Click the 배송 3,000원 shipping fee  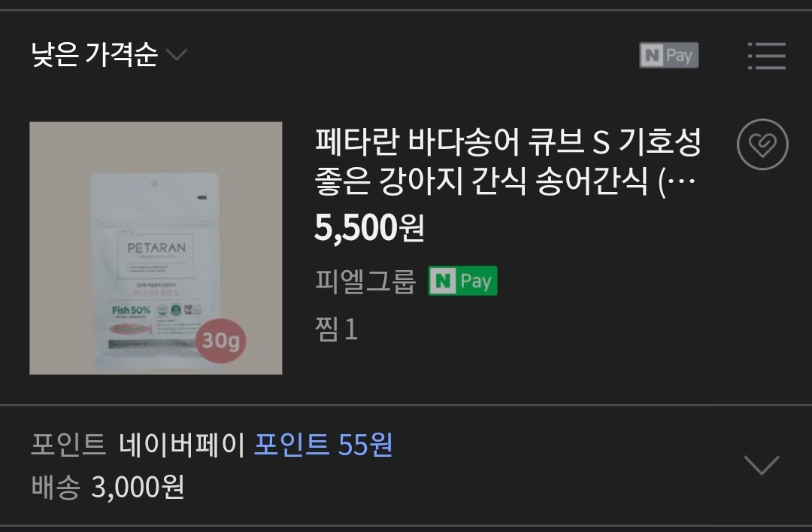point(108,486)
